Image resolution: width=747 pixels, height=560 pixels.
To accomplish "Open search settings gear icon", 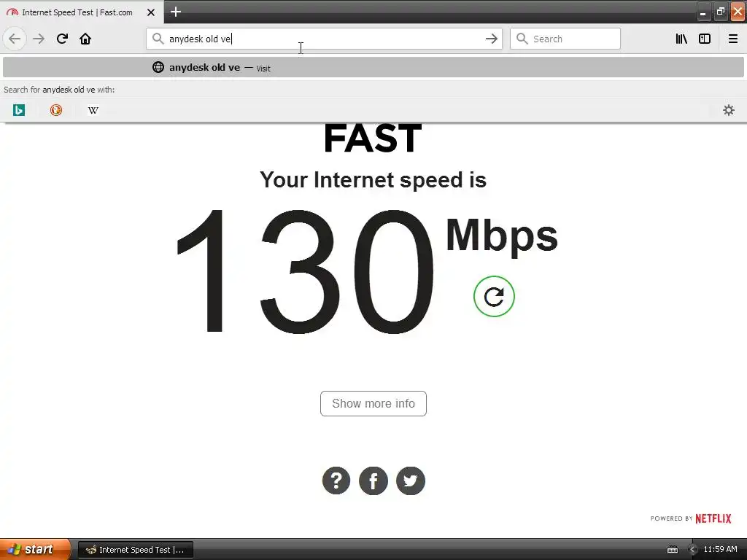I will pos(729,110).
